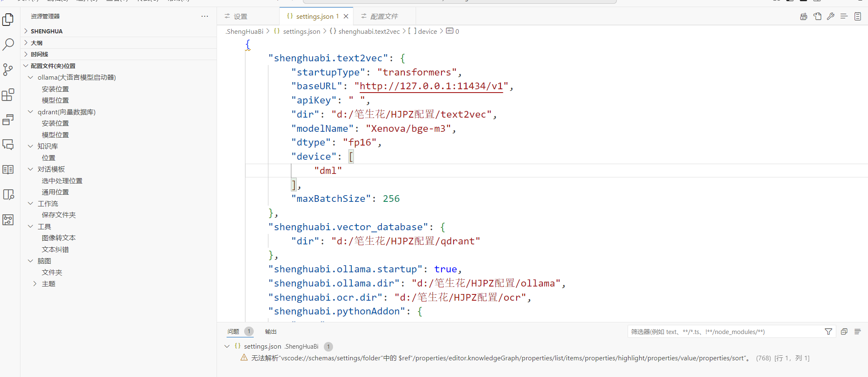Open the Search magnifier in activity bar
Viewport: 868px width, 377px height.
pyautogui.click(x=8, y=44)
